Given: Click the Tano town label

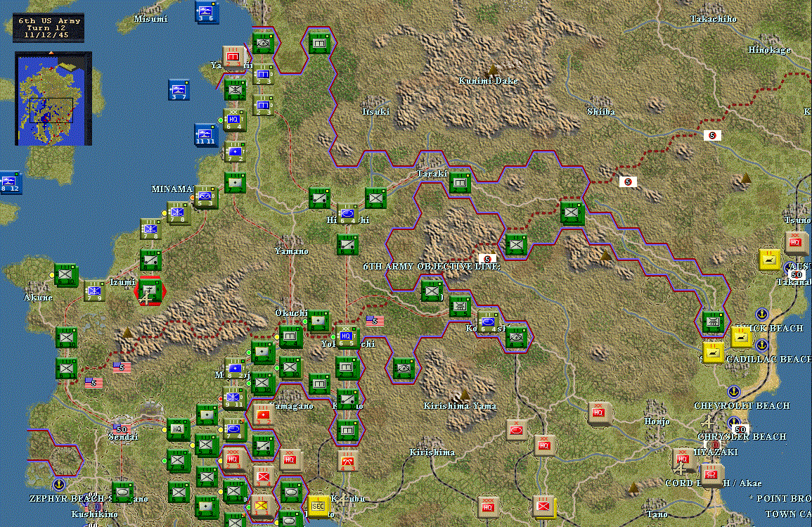Looking at the screenshot, I should [657, 514].
